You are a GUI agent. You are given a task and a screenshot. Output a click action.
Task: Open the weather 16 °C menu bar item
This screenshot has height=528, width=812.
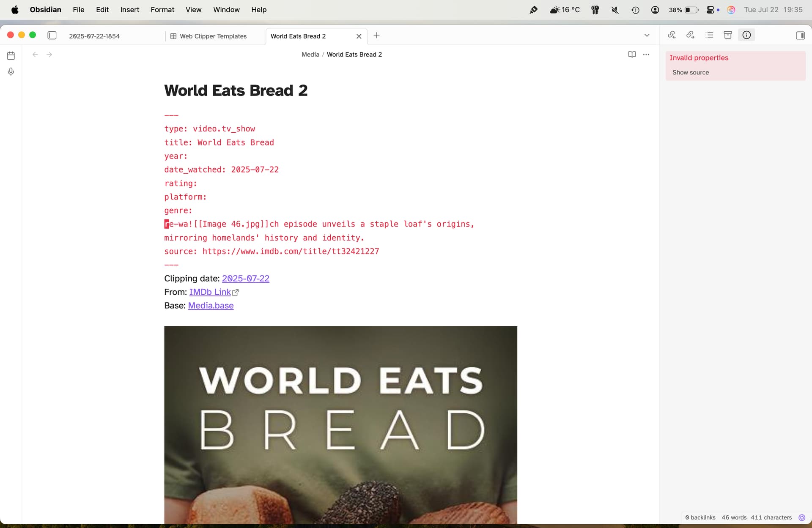tap(565, 10)
